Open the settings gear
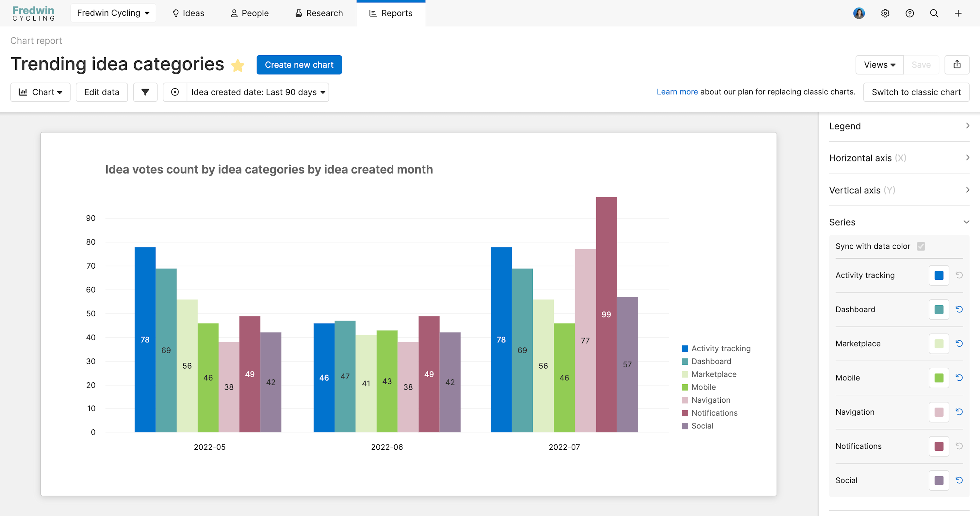980x516 pixels. point(885,13)
